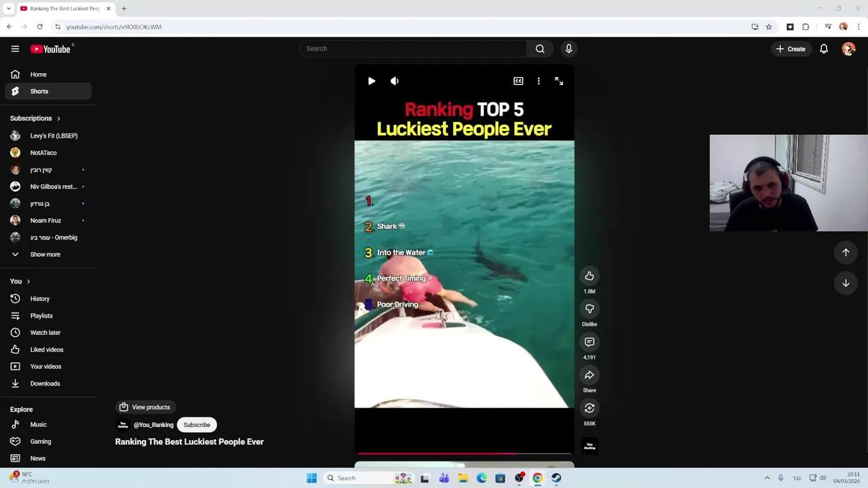Enter fullscreen for the Short
This screenshot has width=868, height=488.
click(559, 81)
